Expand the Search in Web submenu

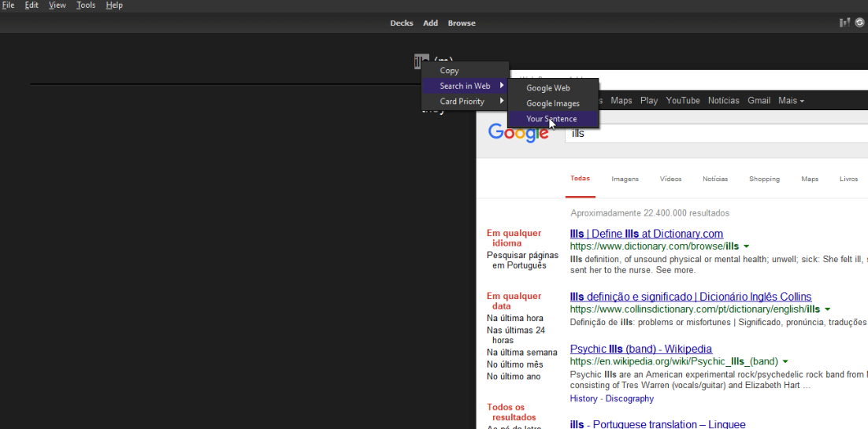tap(465, 86)
